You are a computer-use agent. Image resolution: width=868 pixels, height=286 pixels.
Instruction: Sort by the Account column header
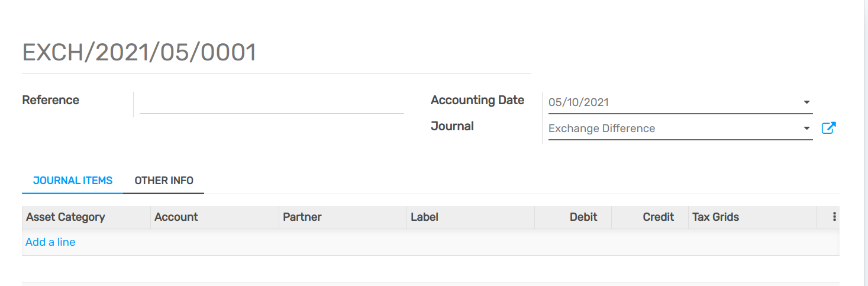[x=176, y=217]
